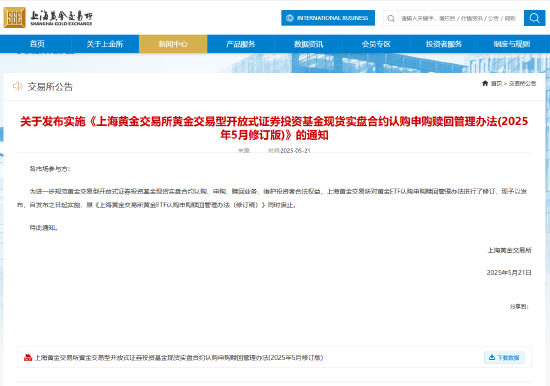Viewport: 550px width, 386px height.
Task: Click the 下载数据 download button
Action: (x=504, y=358)
